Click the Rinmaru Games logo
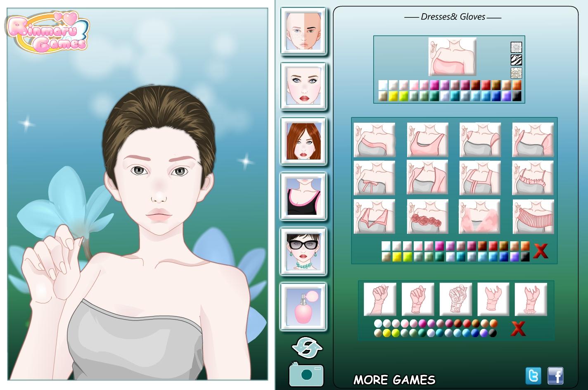The width and height of the screenshot is (588, 390). (48, 32)
